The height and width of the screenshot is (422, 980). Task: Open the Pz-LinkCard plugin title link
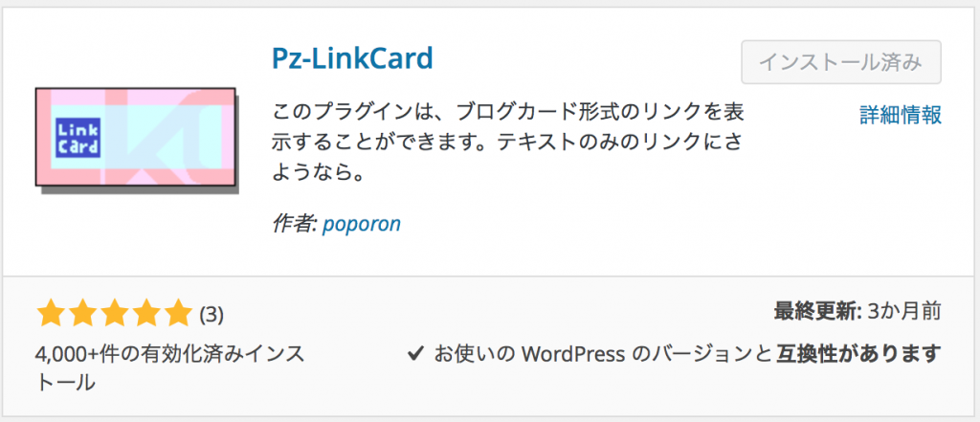coord(352,58)
